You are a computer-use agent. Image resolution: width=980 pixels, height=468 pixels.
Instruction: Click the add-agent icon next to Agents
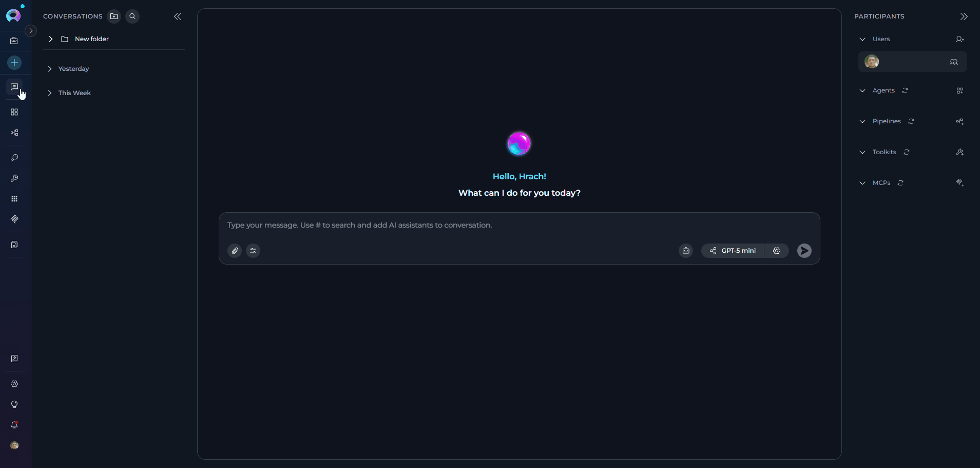tap(959, 90)
